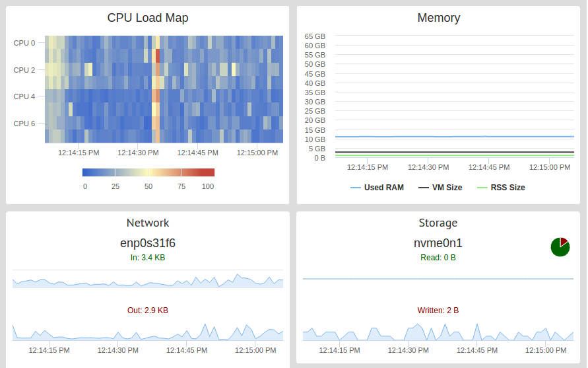Viewport: 588px width, 368px height.
Task: Click the Storage panel heading
Action: pos(438,223)
